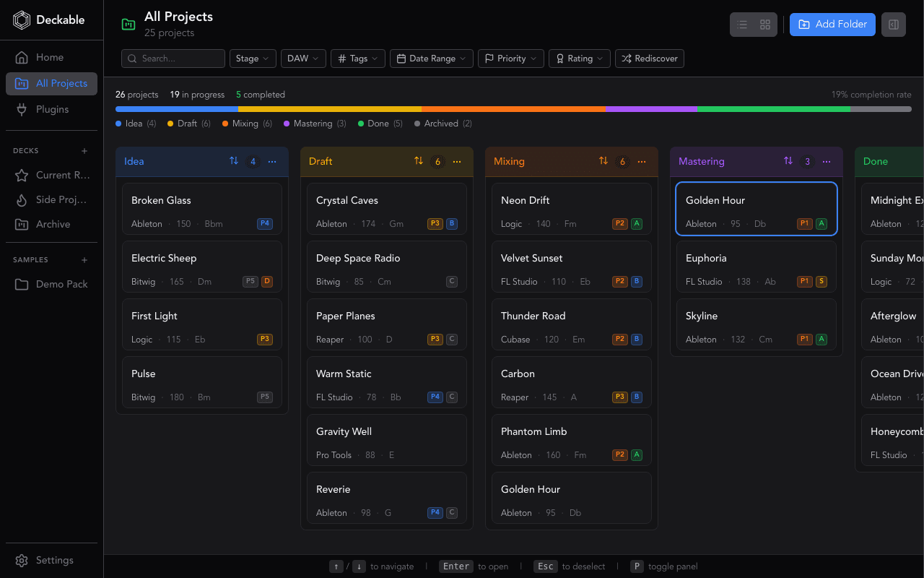This screenshot has height=578, width=924.
Task: Click A rating badge on Neon Drift
Action: coord(637,224)
